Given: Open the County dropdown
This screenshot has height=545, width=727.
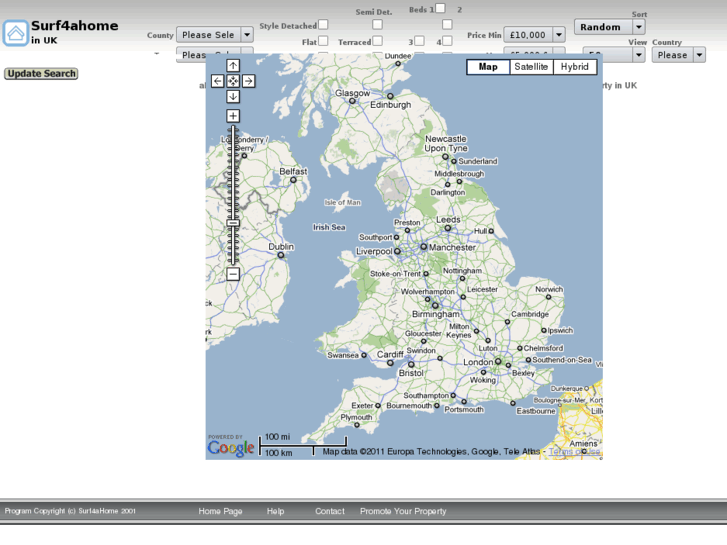Looking at the screenshot, I should pyautogui.click(x=214, y=35).
